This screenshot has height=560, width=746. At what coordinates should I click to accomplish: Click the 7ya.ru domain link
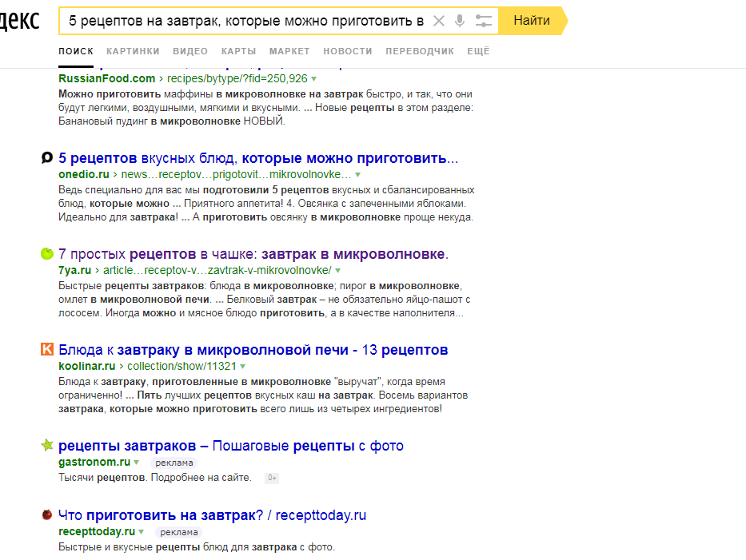[x=74, y=271]
